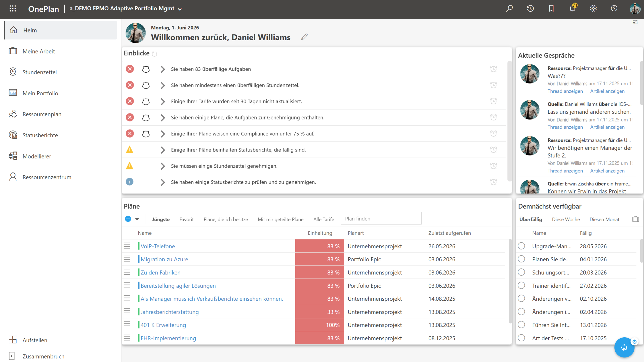The height and width of the screenshot is (362, 644).
Task: Open the row menu for Jahresberichterstattung
Action: pyautogui.click(x=127, y=312)
